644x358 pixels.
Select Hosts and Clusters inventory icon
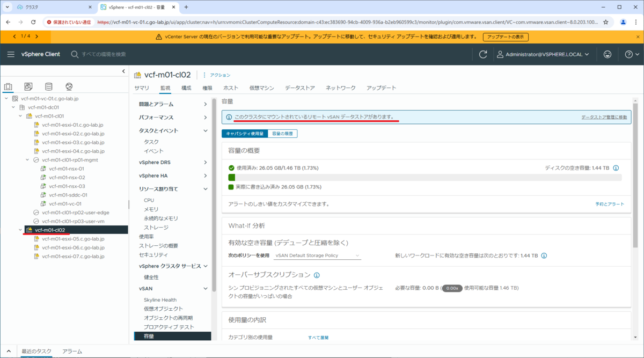8,86
